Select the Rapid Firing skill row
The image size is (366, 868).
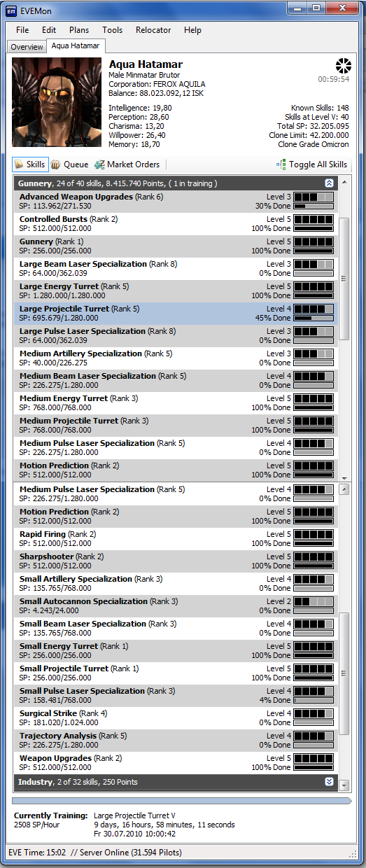tap(176, 539)
